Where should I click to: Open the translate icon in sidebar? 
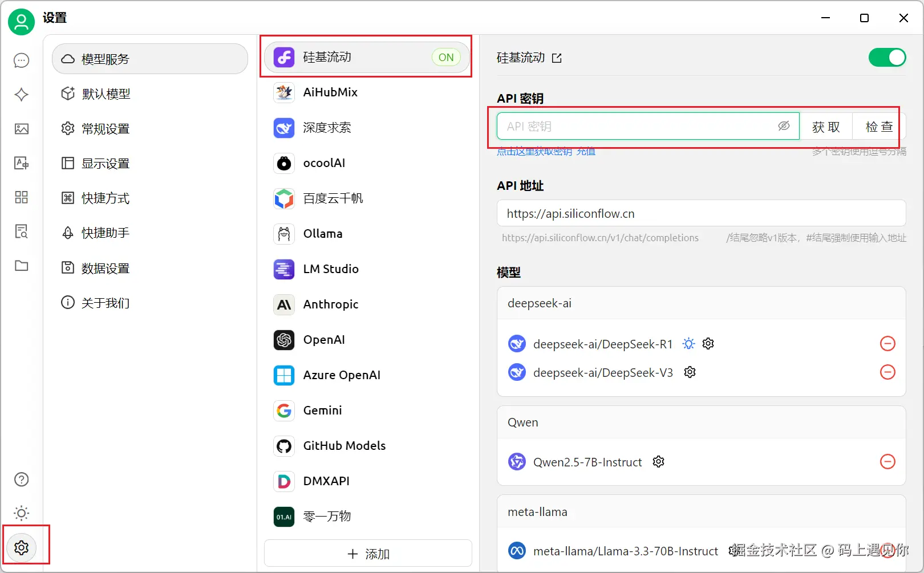[x=22, y=163]
